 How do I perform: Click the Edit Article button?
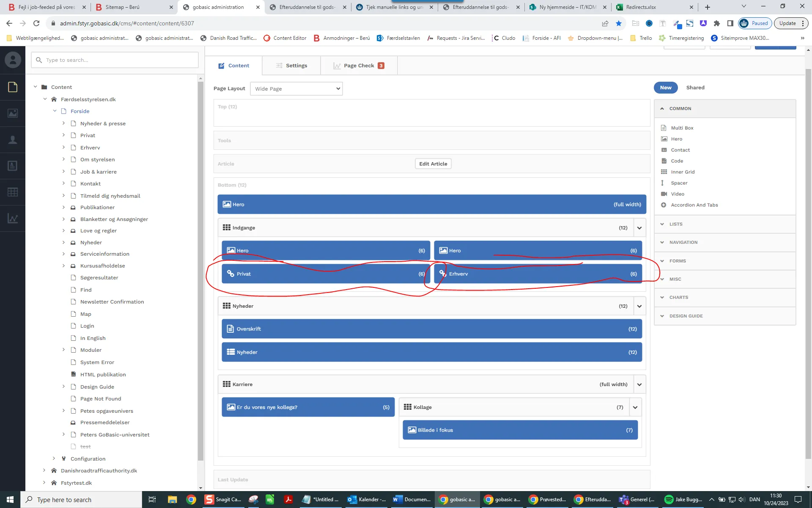coord(433,164)
